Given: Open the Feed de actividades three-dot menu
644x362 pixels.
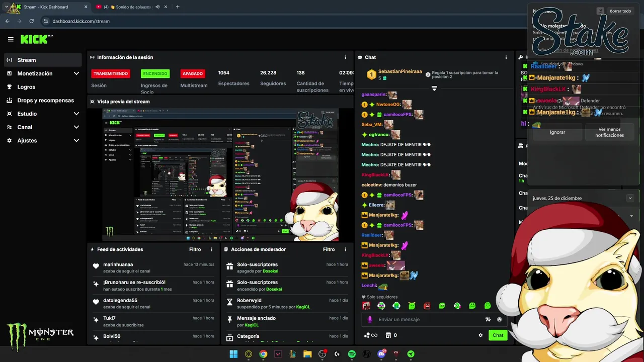Looking at the screenshot, I should pyautogui.click(x=211, y=249).
